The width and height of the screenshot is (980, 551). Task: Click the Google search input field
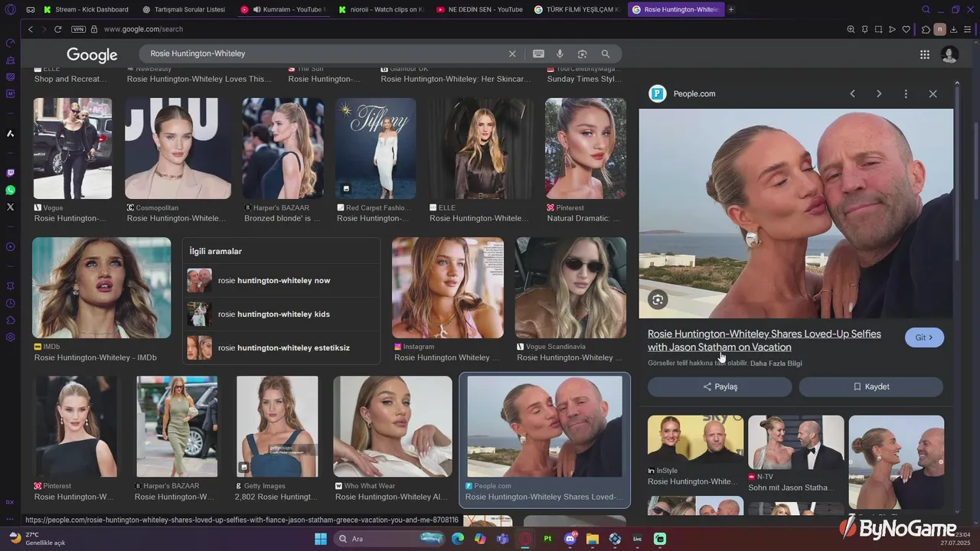coord(325,54)
